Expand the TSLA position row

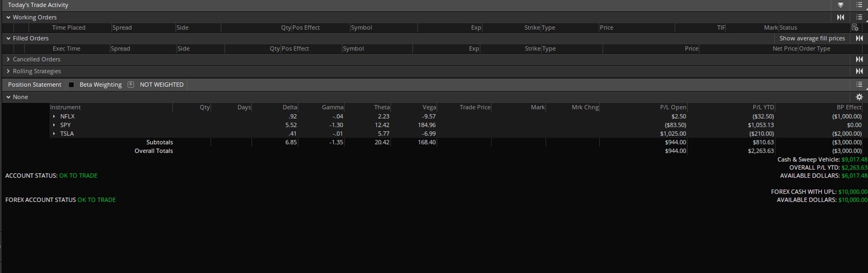(x=54, y=134)
